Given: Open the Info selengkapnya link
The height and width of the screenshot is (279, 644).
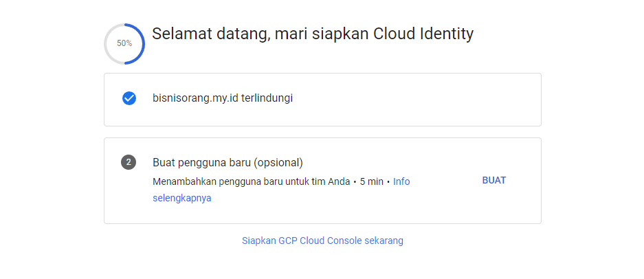Looking at the screenshot, I should coord(401,181).
